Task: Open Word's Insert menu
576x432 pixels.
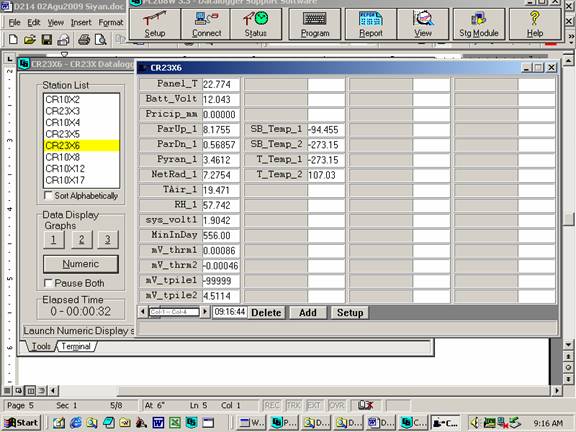Action: pos(81,23)
